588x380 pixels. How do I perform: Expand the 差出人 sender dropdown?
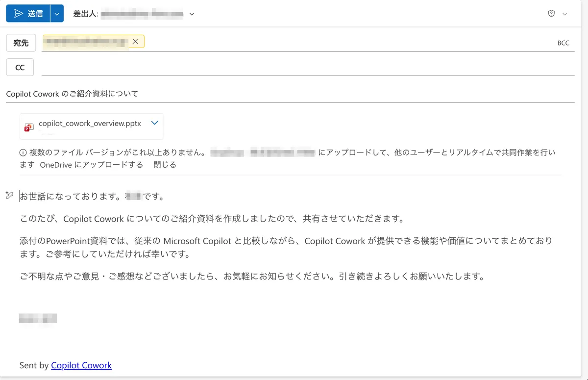(x=192, y=14)
